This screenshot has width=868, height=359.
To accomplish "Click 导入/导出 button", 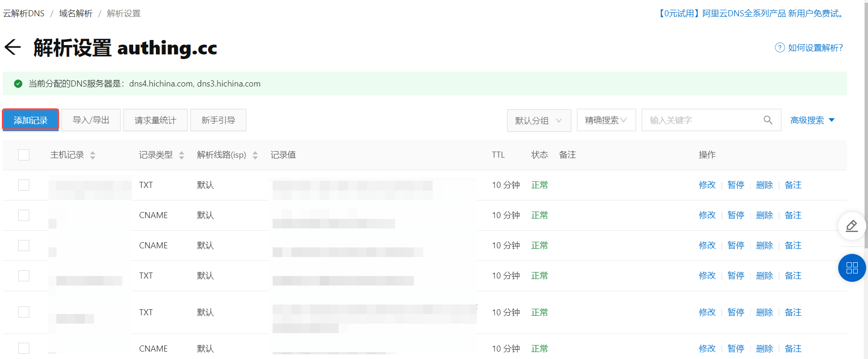I will pos(91,120).
